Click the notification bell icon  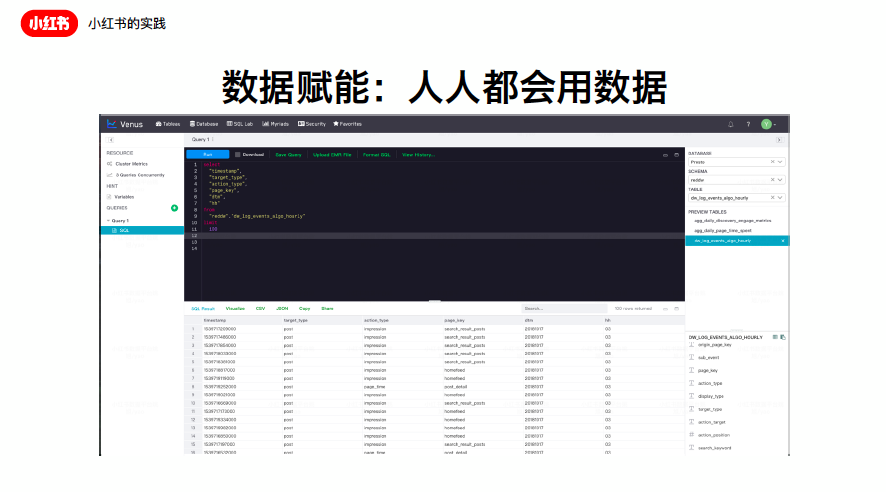(731, 124)
